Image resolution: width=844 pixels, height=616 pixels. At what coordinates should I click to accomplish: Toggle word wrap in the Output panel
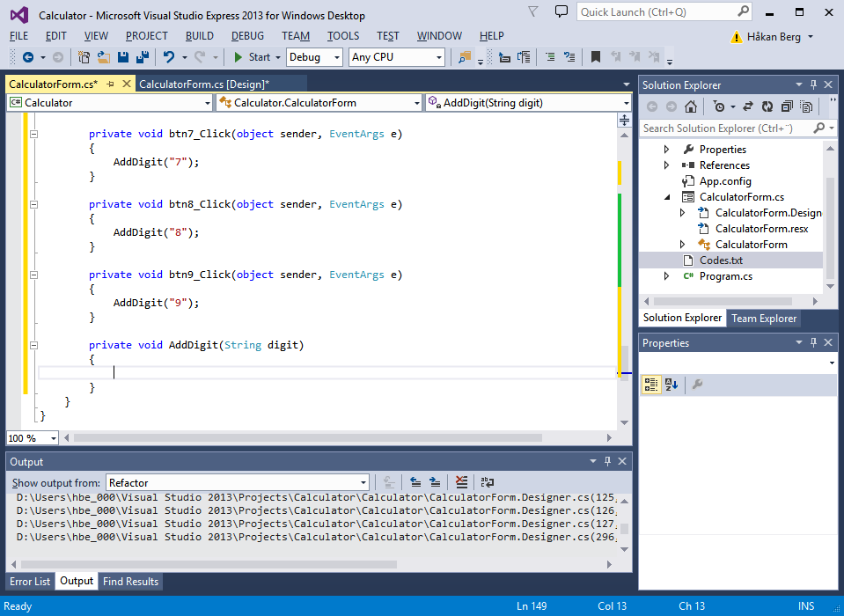488,482
